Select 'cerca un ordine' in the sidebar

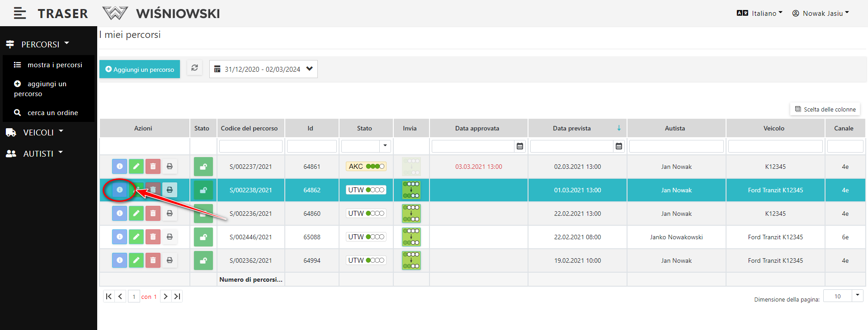[x=52, y=113]
